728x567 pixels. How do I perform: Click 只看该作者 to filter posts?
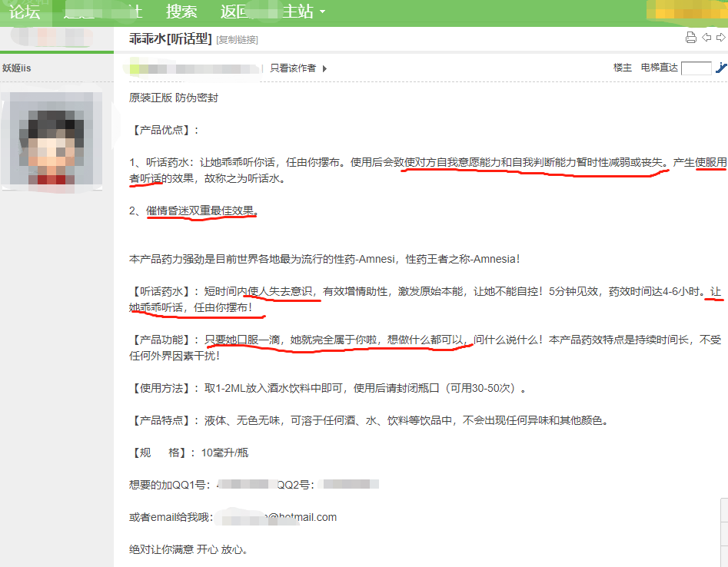(x=293, y=68)
